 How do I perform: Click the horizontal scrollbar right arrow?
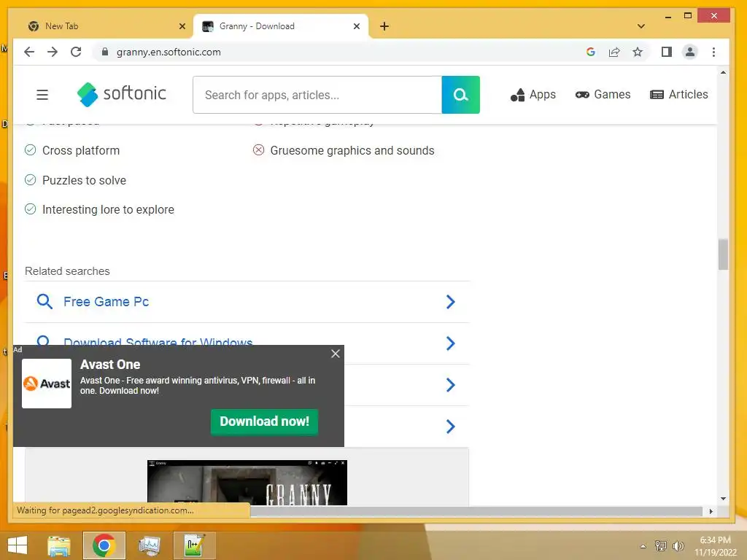(x=711, y=511)
